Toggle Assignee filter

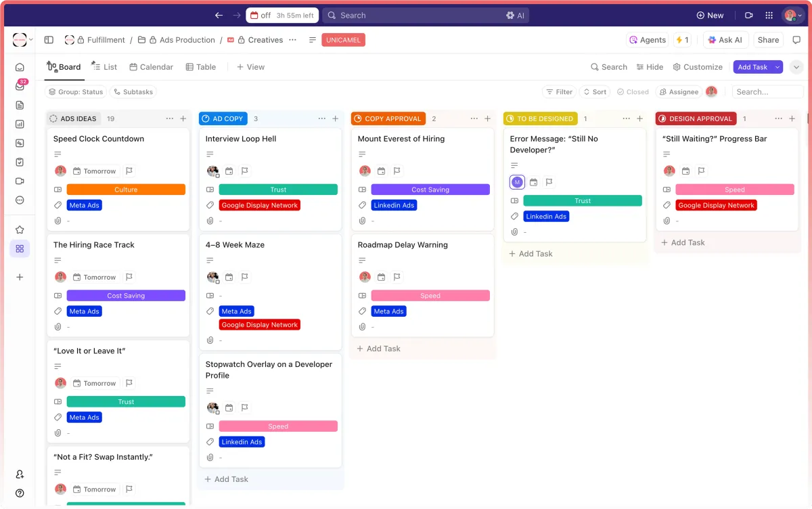tap(679, 92)
